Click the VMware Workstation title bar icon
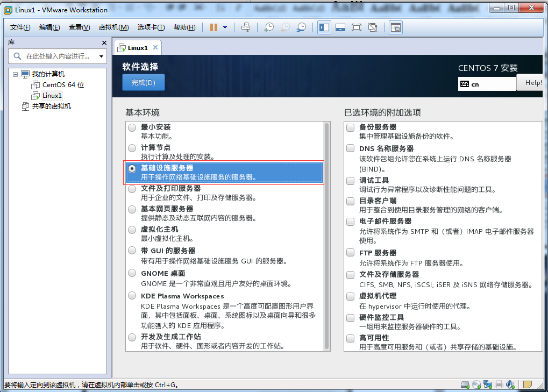This screenshot has height=392, width=548. [8, 10]
